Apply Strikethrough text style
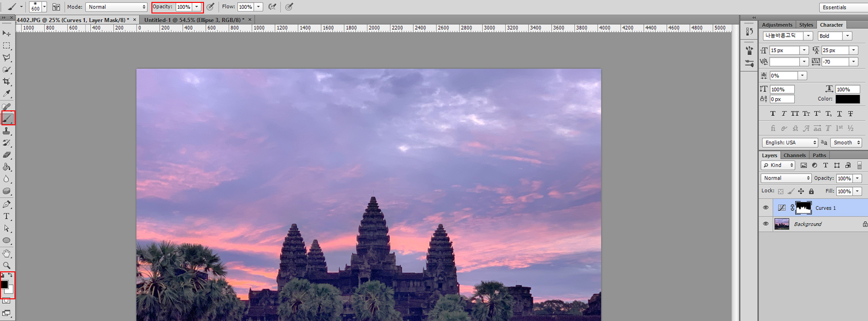868x321 pixels. (851, 114)
